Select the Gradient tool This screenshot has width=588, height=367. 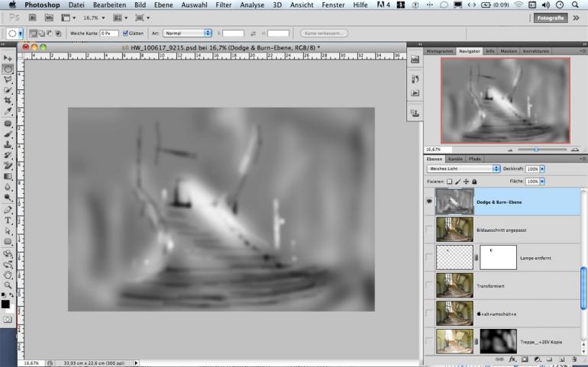(x=8, y=176)
